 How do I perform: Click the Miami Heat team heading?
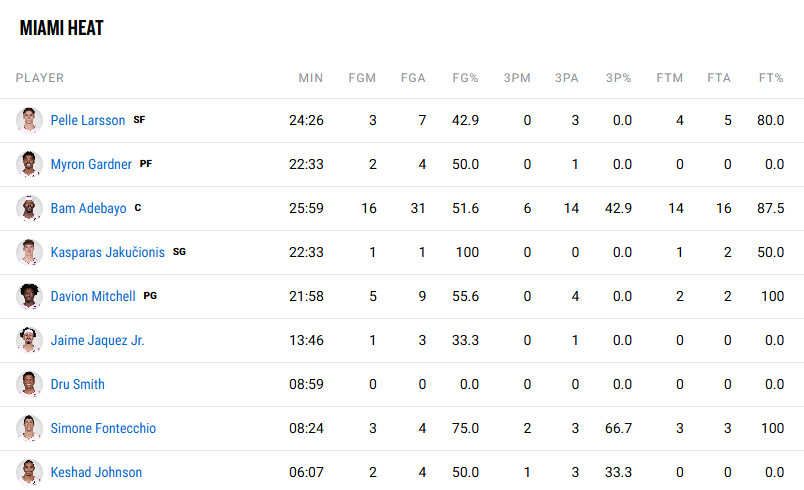click(x=62, y=28)
